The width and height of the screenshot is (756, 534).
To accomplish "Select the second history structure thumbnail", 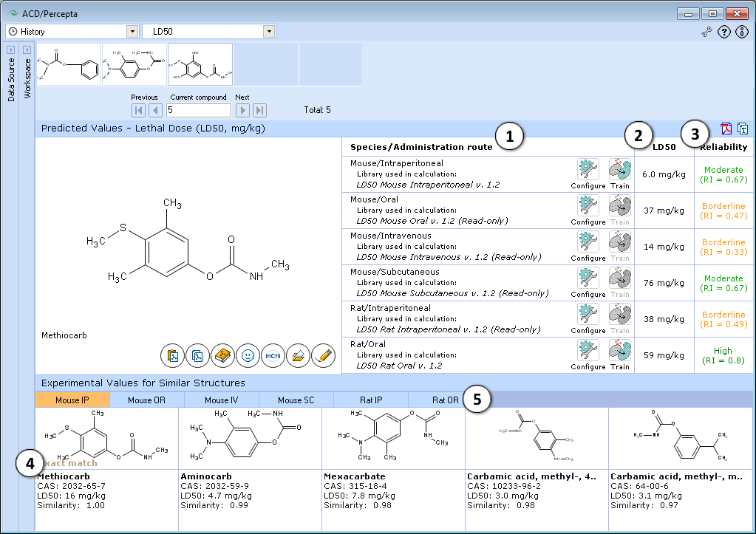I will pos(134,64).
